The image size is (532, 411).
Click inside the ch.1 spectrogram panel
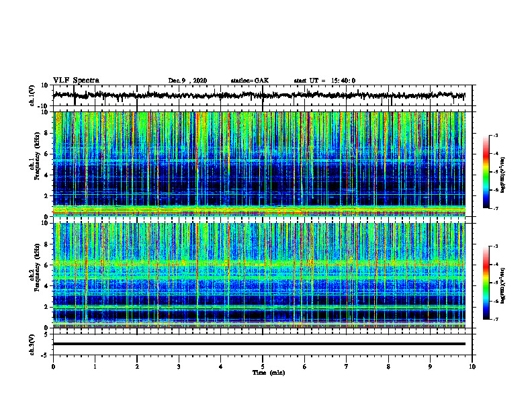pos(259,164)
